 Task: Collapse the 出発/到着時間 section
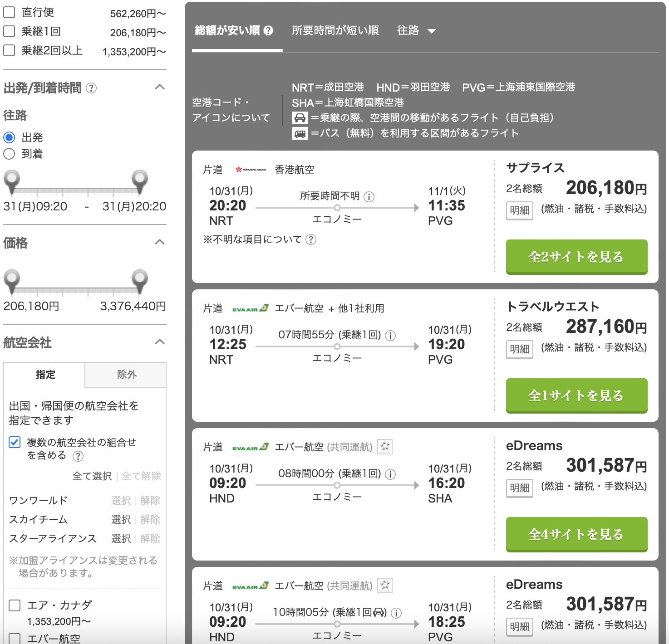tap(160, 87)
